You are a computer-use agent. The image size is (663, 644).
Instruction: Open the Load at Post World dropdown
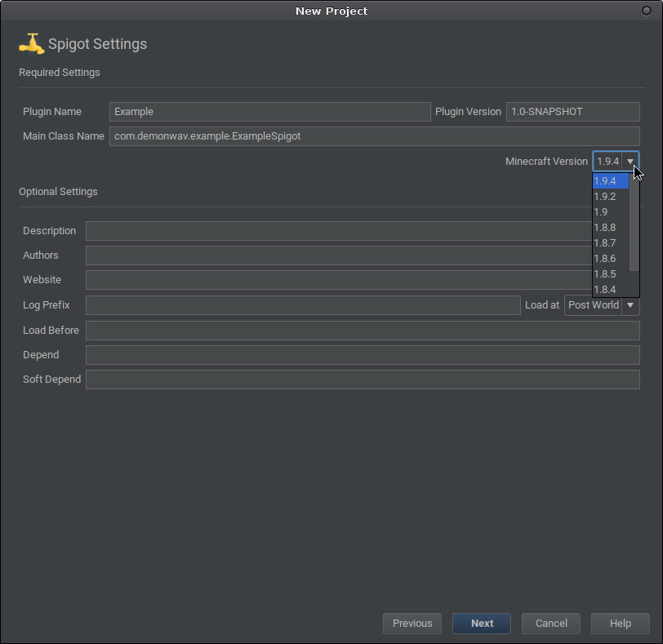(x=602, y=305)
